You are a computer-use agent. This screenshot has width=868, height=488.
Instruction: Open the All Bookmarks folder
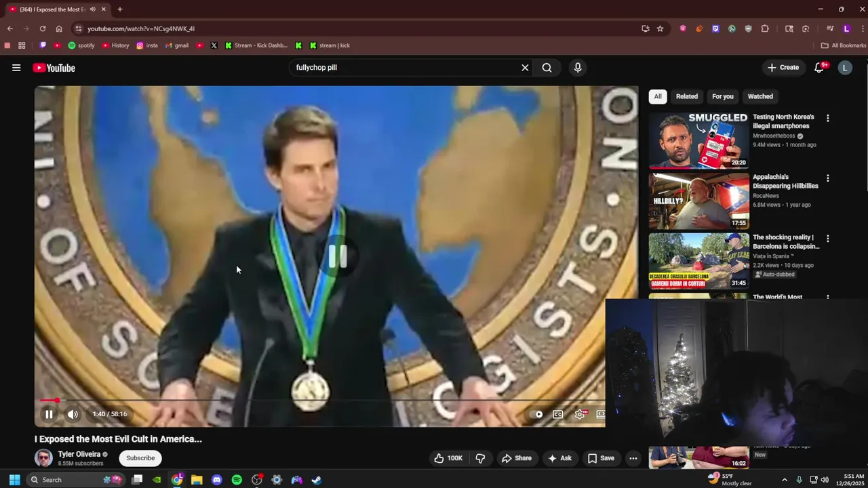point(844,45)
